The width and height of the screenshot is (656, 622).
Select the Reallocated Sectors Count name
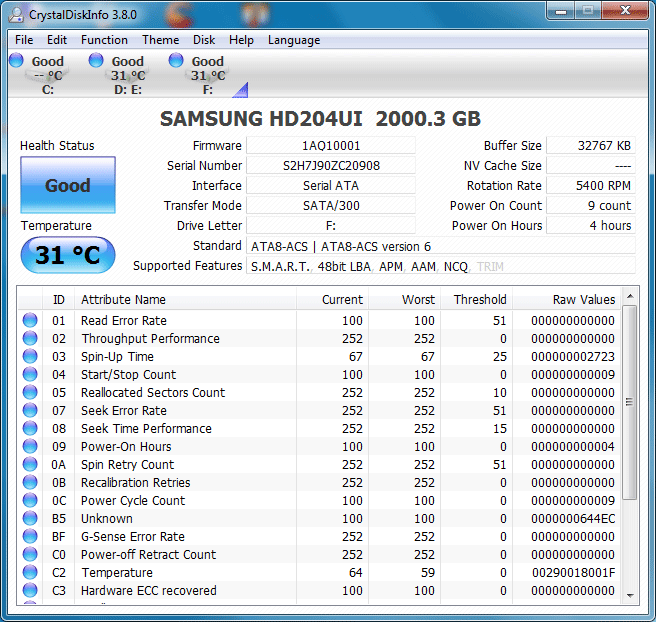[x=153, y=393]
